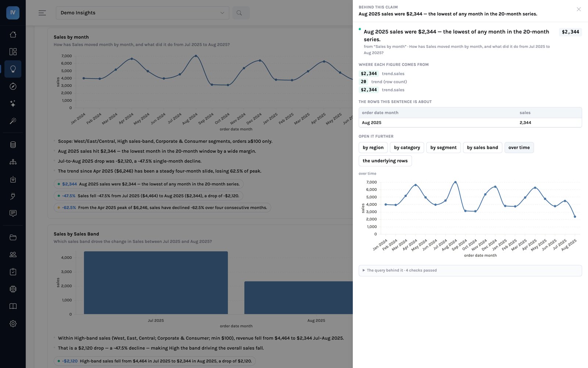Click the 'order date month' column header
Viewport: 588px width, 368px height.
pos(380,113)
